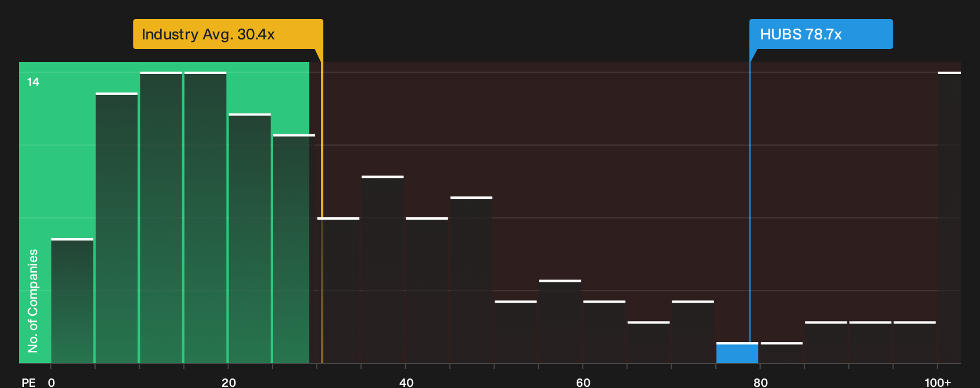The image size is (980, 388).
Task: Click the 0 tick label on x-axis
Action: (x=51, y=382)
